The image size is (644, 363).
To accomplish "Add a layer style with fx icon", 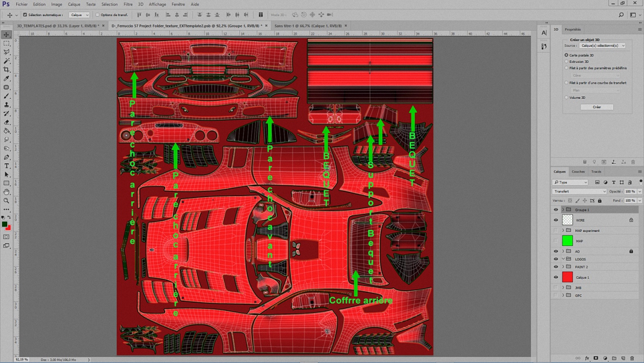I will 587,358.
